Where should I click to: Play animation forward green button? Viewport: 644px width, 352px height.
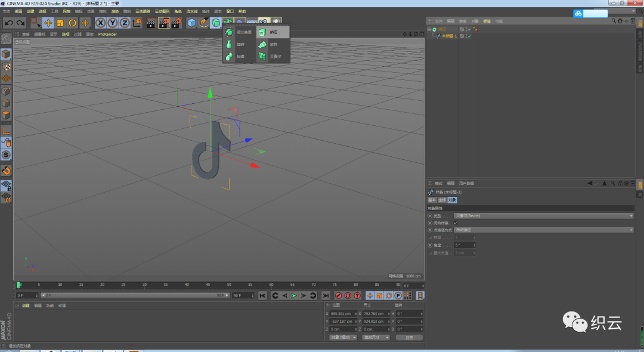click(x=294, y=295)
